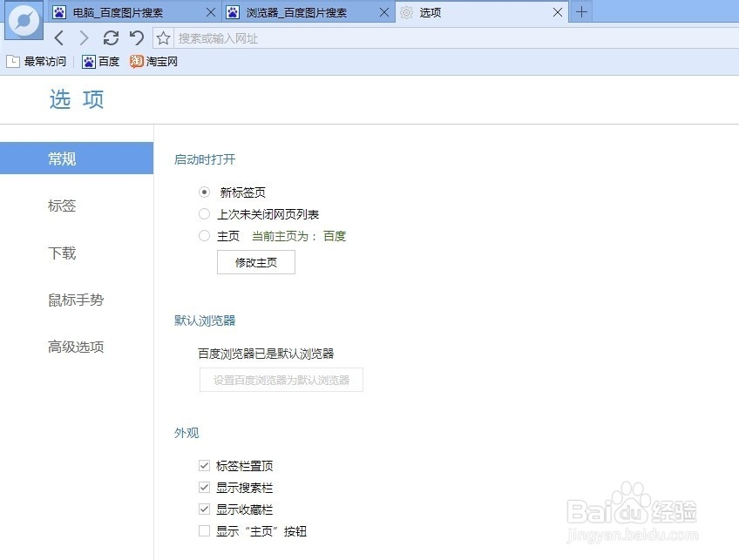
Task: Click the 选 项 page title
Action: [77, 99]
